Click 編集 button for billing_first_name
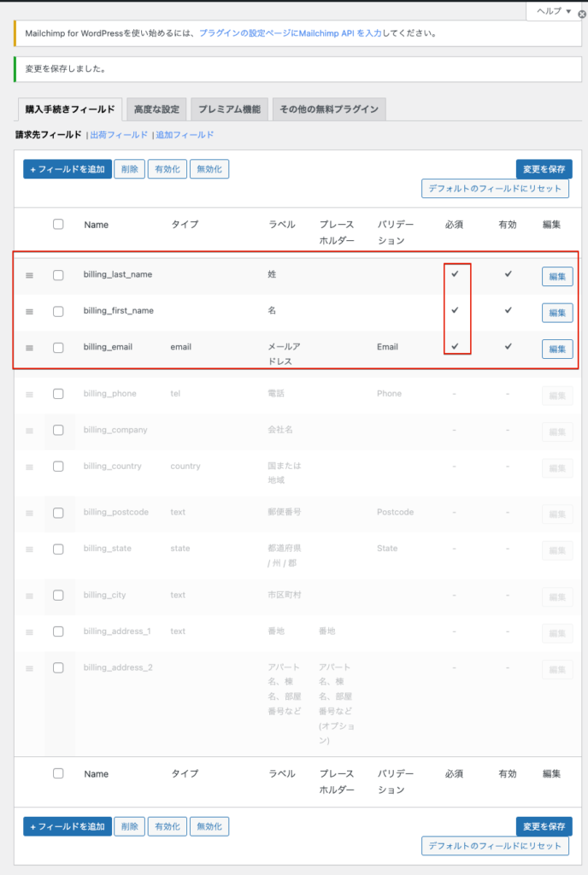 pos(556,313)
